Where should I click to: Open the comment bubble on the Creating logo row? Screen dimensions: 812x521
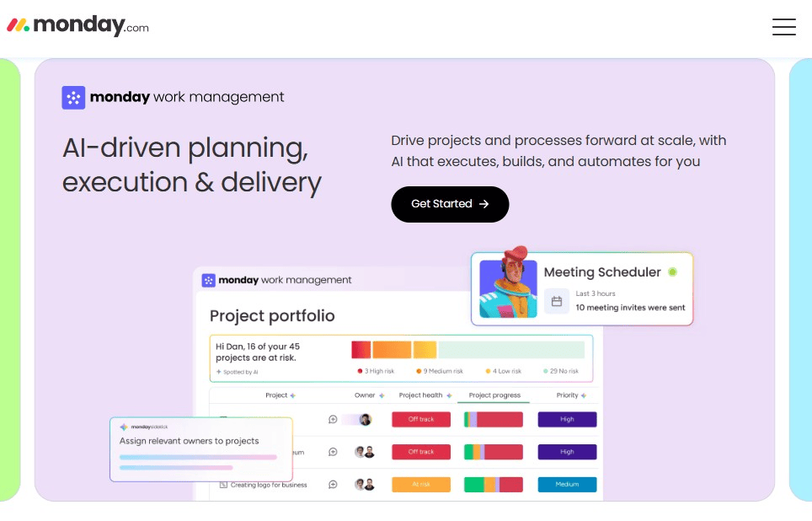(333, 484)
